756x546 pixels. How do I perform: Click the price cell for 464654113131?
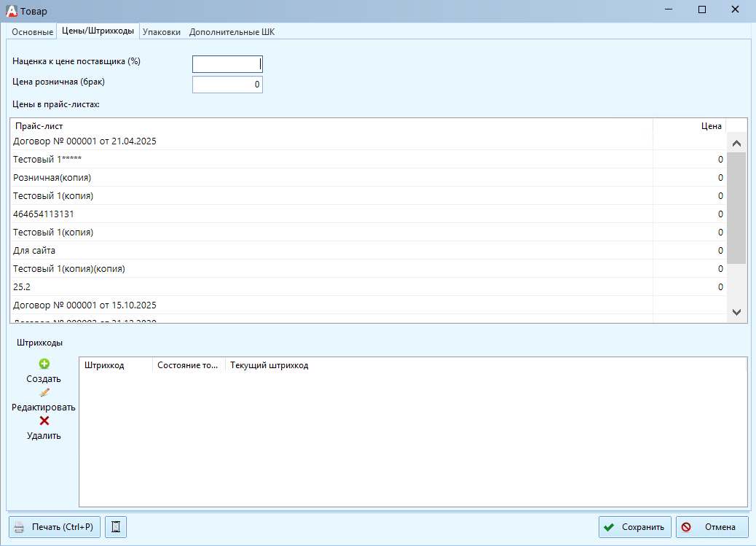[690, 214]
